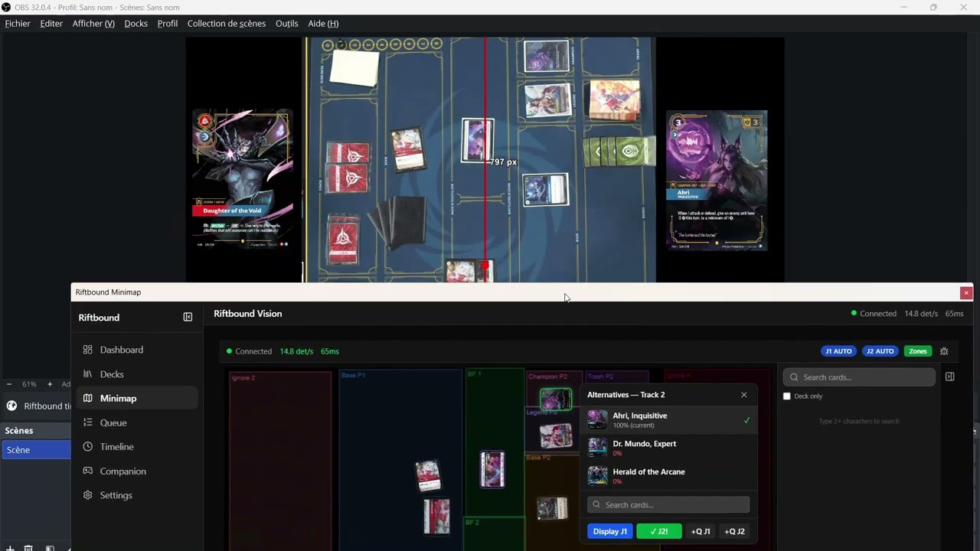This screenshot has height=551, width=980.
Task: Toggle J2 AUTO mode
Action: pos(880,351)
